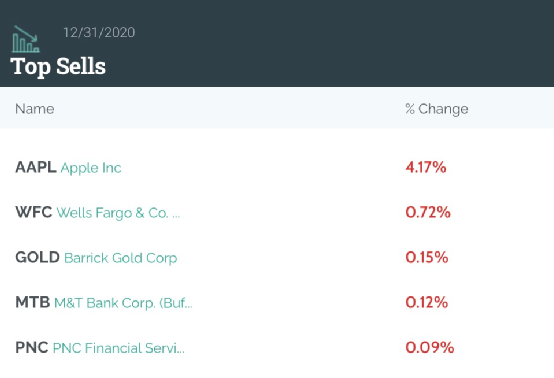
Task: Click the 4.17% change value
Action: pos(426,167)
